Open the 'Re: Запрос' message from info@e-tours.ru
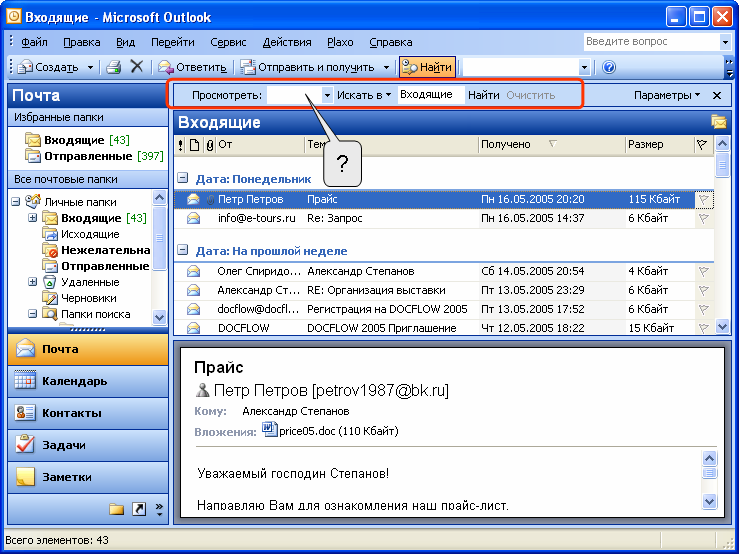Image resolution: width=739 pixels, height=554 pixels. tap(444, 218)
